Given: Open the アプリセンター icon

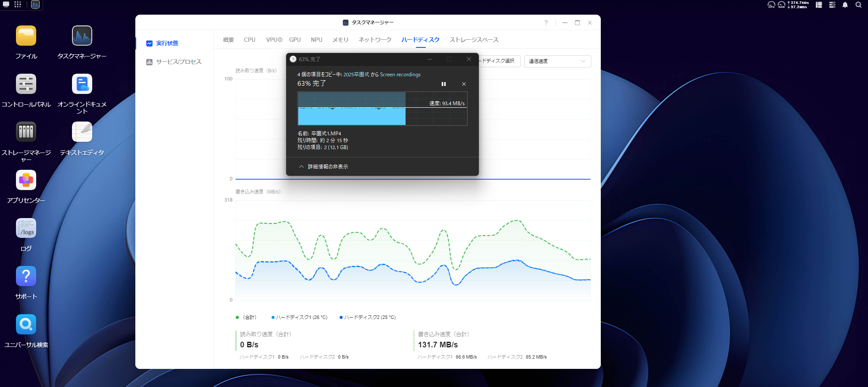Looking at the screenshot, I should click(x=26, y=181).
